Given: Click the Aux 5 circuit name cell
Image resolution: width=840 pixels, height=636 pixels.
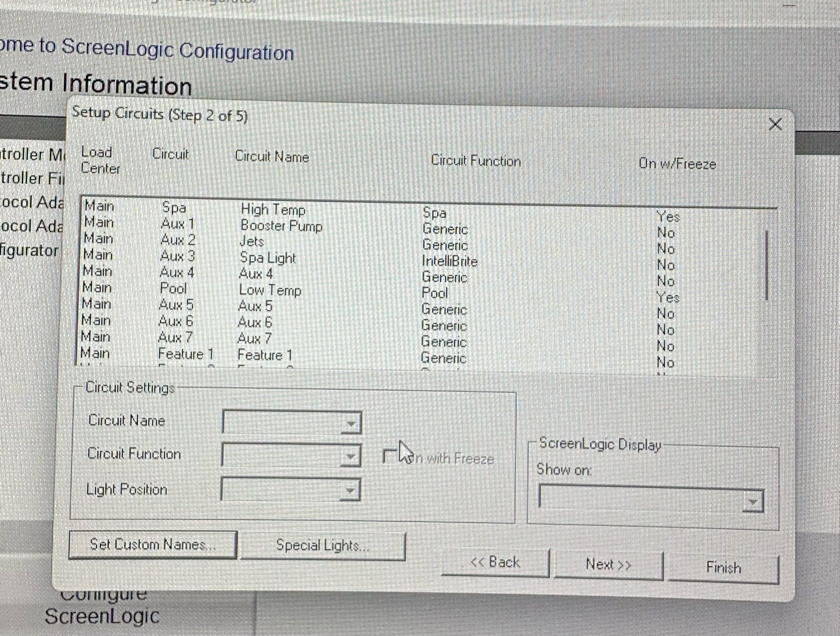Looking at the screenshot, I should pos(255,306).
